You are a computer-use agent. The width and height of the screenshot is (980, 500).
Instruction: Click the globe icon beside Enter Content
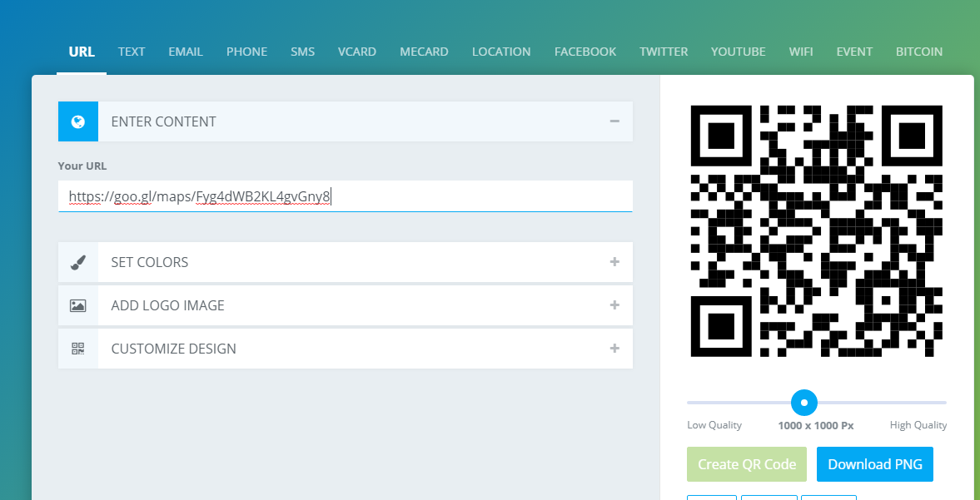point(78,121)
